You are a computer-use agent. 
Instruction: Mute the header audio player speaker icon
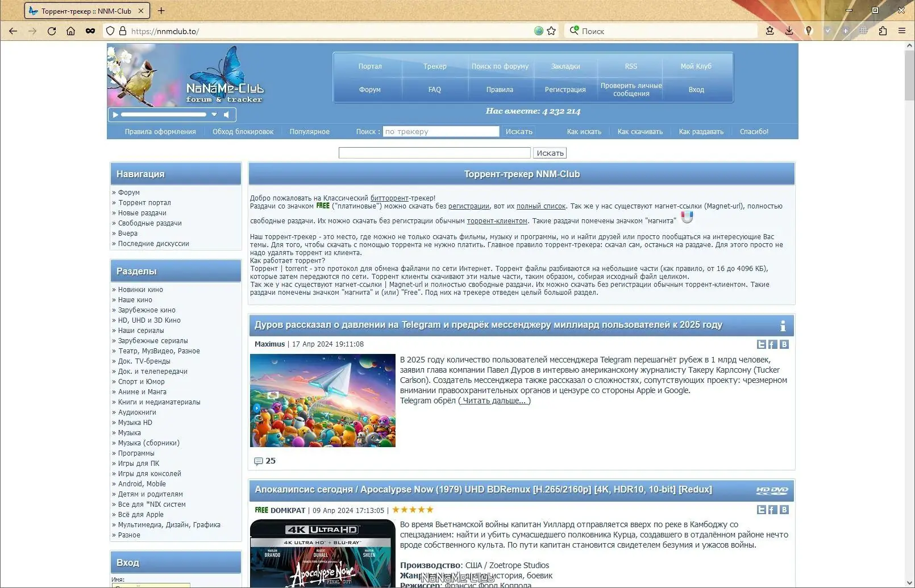(227, 115)
